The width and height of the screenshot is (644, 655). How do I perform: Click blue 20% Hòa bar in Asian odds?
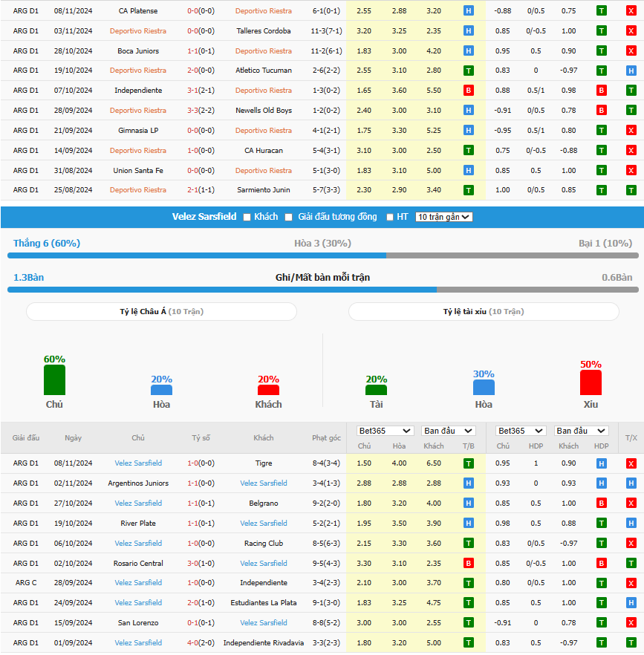click(161, 390)
